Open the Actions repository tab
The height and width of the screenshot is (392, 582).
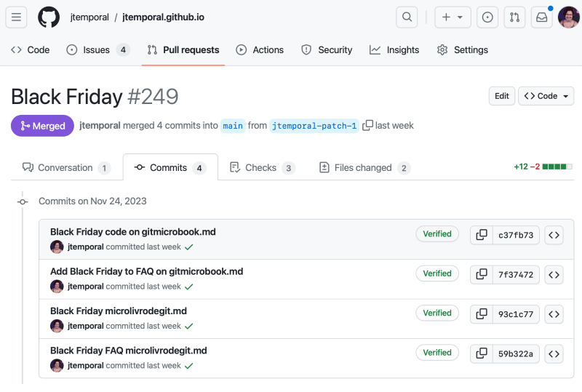click(260, 49)
